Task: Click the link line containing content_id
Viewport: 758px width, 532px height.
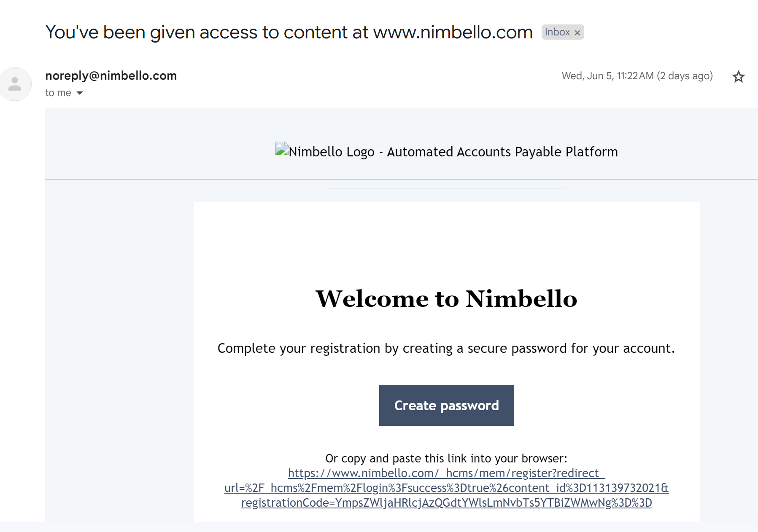Action: [x=446, y=488]
